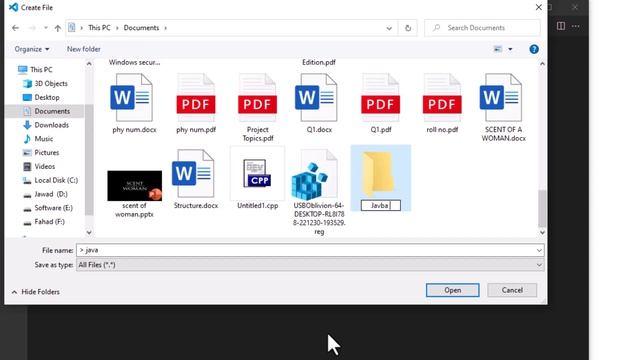Collapse the pane with Hide Folders
The height and width of the screenshot is (360, 640).
tap(36, 292)
